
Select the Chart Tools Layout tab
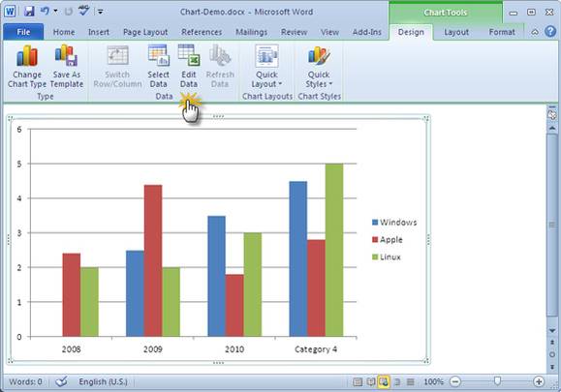click(x=456, y=32)
